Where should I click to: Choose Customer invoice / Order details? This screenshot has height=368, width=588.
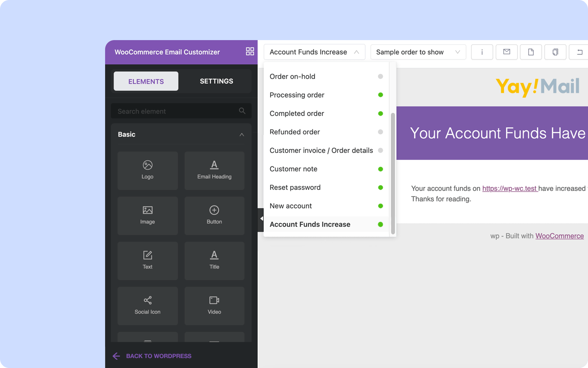(326, 151)
